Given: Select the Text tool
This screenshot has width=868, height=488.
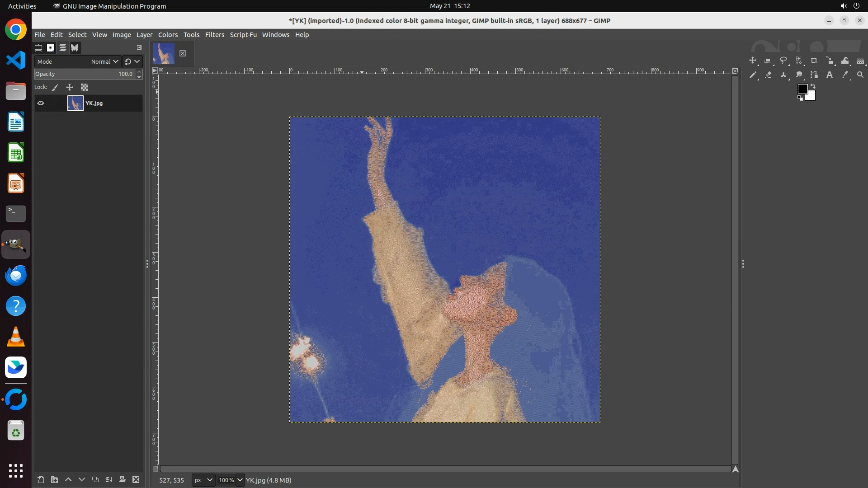Looking at the screenshot, I should pyautogui.click(x=830, y=75).
